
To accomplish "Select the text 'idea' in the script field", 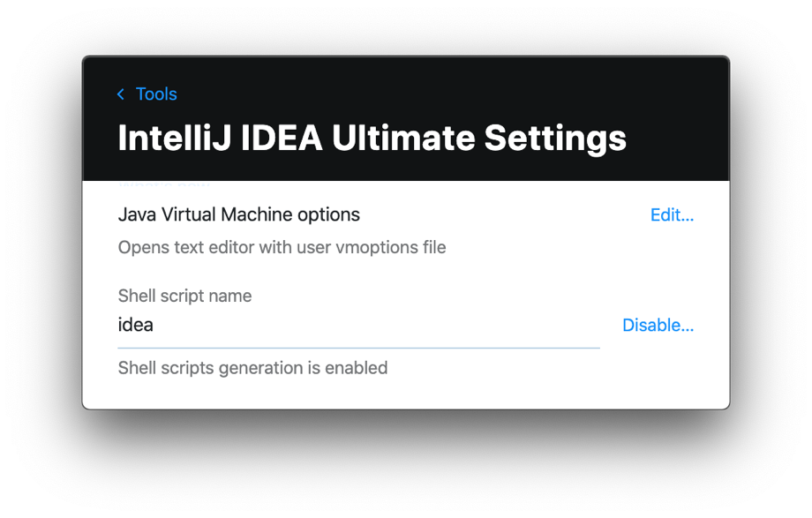I will pyautogui.click(x=135, y=325).
